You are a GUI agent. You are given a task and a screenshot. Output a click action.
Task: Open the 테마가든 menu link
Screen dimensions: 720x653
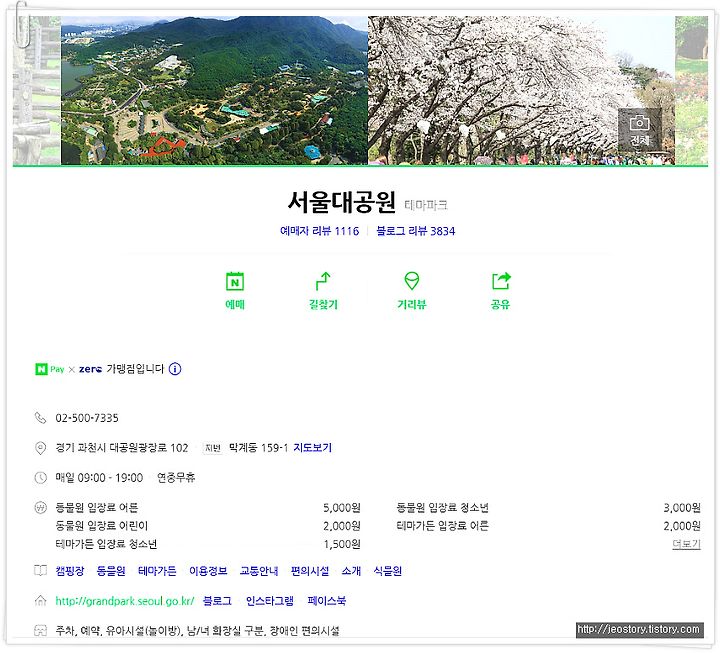click(157, 571)
